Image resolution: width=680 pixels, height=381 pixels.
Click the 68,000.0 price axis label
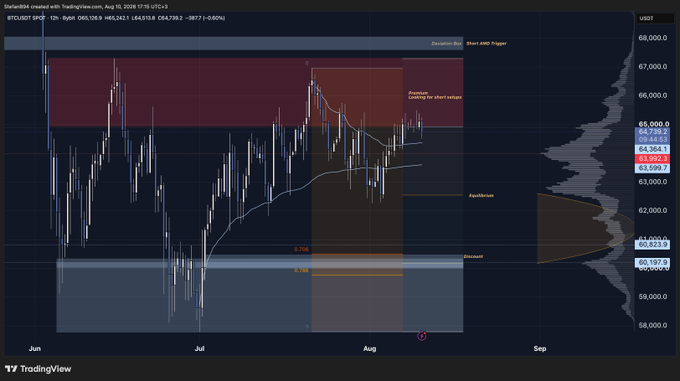[653, 38]
